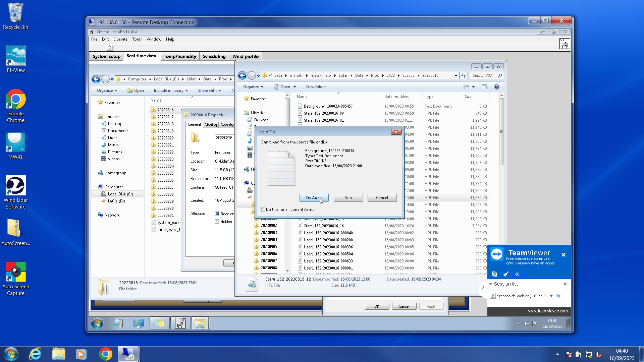The height and width of the screenshot is (362, 644).
Task: Enable the Hidden attribute checkbox
Action: (x=217, y=222)
